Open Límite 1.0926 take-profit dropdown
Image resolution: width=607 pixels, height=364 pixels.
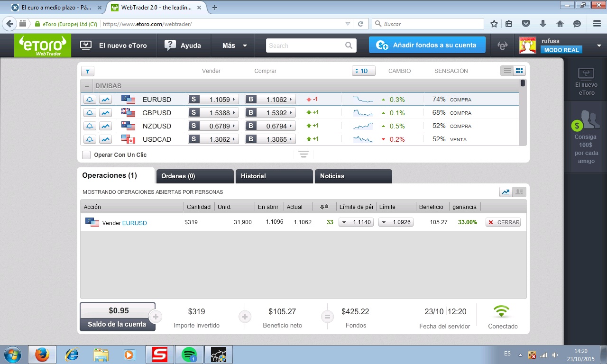[x=395, y=222]
